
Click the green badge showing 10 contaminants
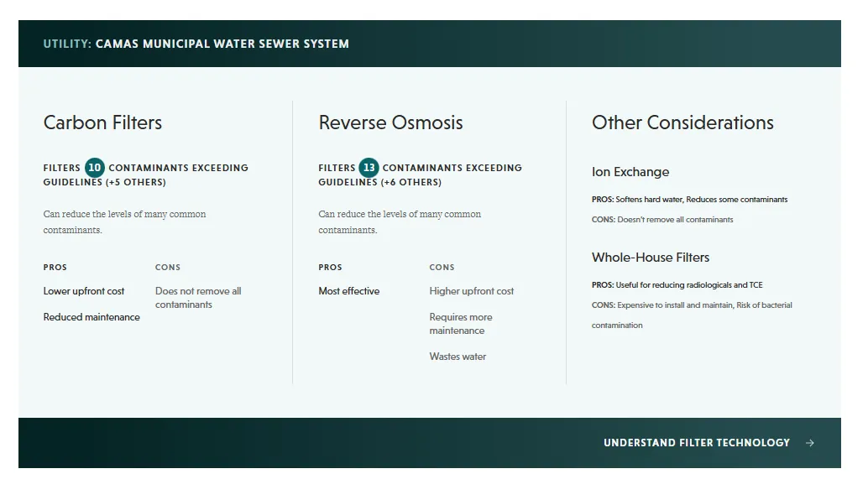95,167
